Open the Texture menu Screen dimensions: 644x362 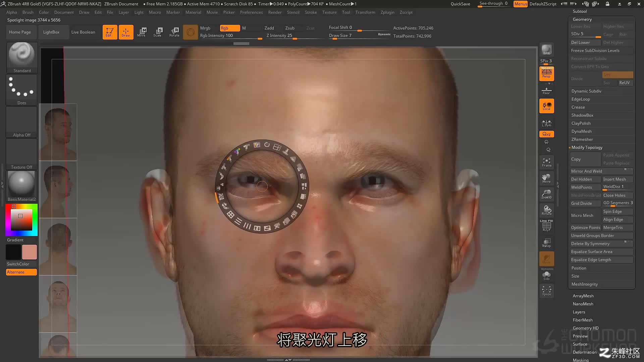329,12
